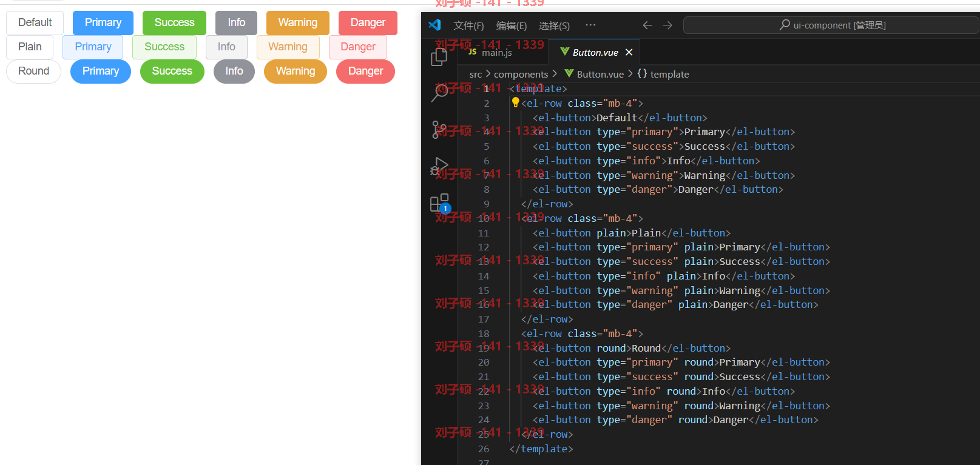The width and height of the screenshot is (980, 465).
Task: Open the 文件(F) menu
Action: (468, 25)
